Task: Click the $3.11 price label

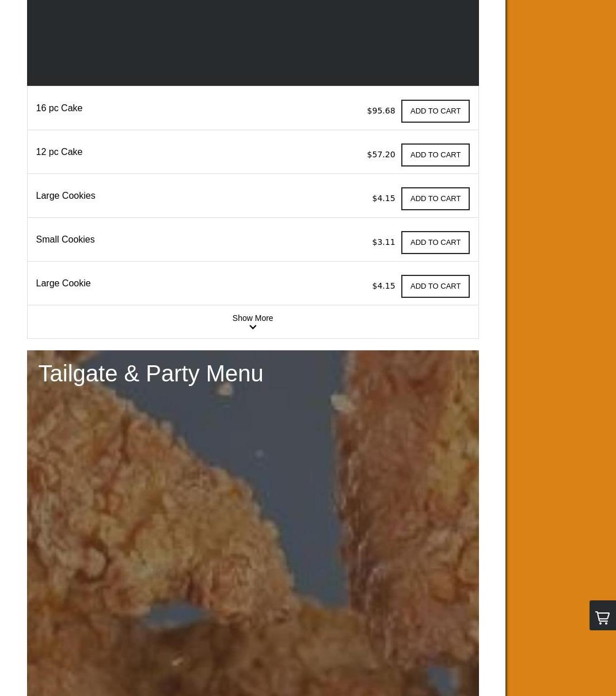Action: [x=383, y=242]
